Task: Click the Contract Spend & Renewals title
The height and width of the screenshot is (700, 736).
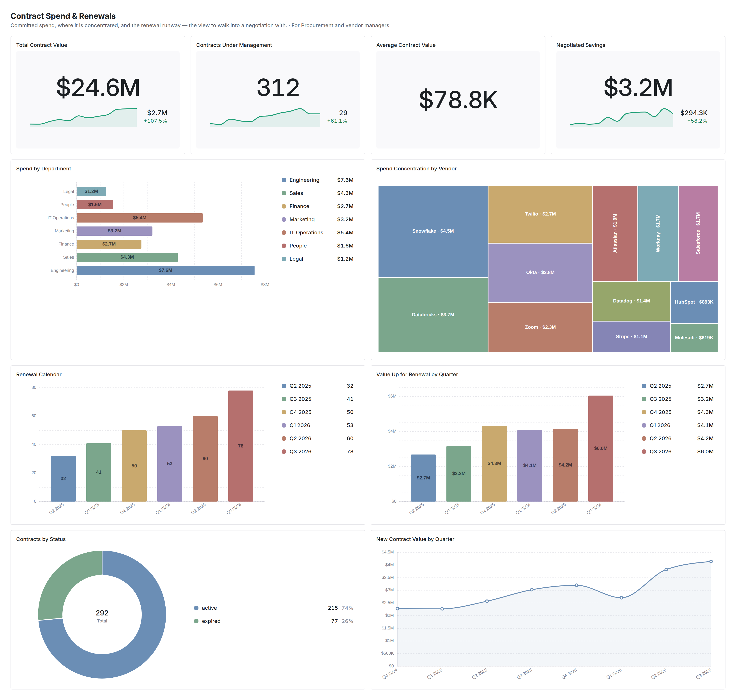Action: coord(63,16)
